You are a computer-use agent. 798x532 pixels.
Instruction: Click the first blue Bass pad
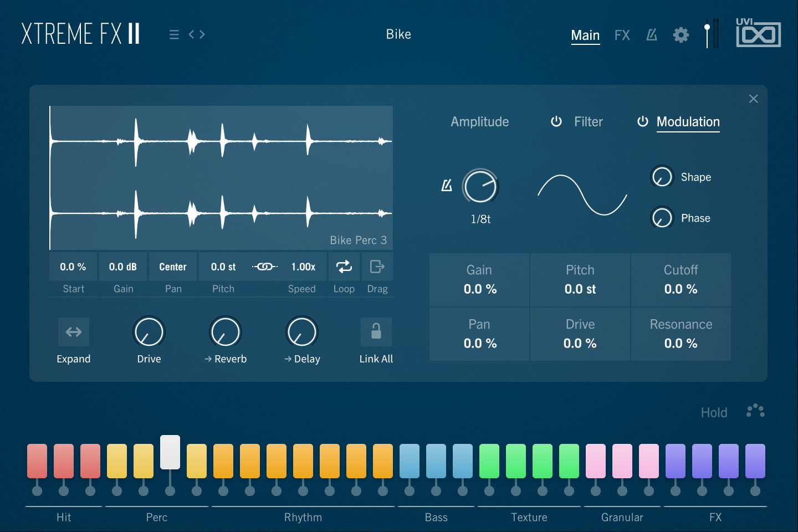click(x=410, y=461)
